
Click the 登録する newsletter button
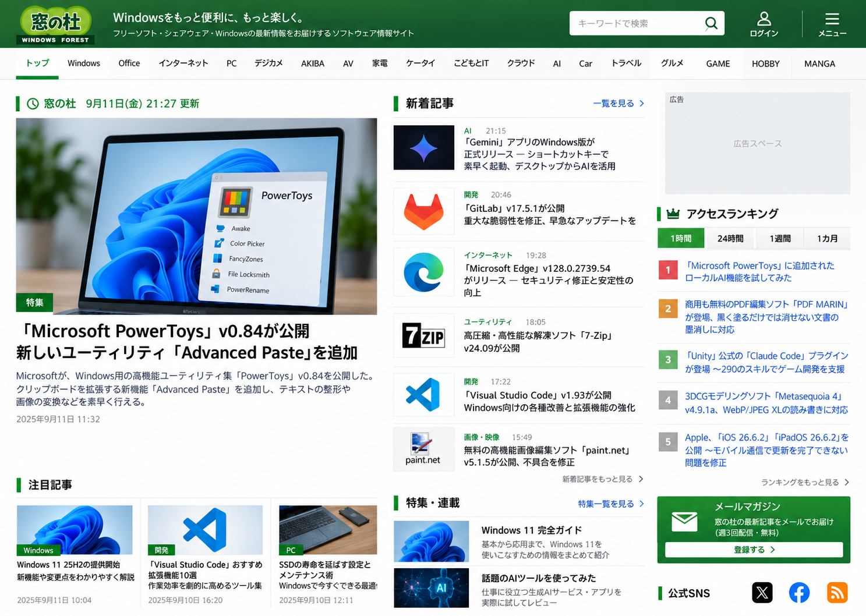(x=754, y=550)
